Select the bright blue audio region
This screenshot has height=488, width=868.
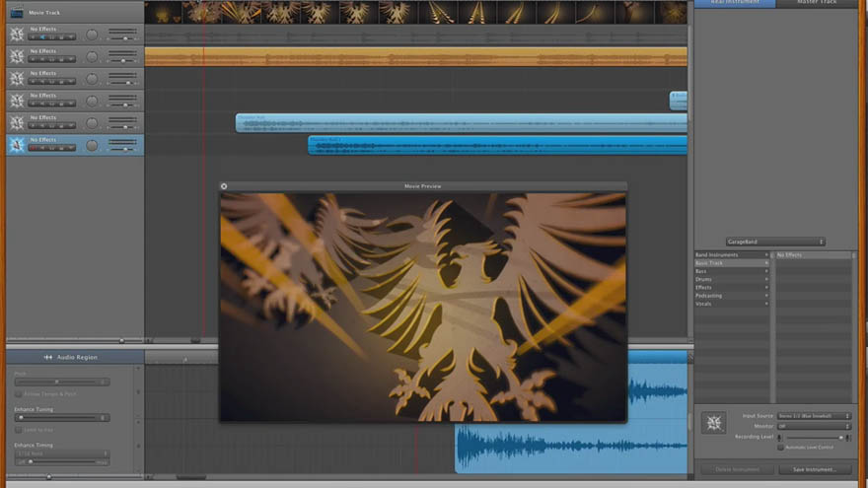[x=497, y=145]
